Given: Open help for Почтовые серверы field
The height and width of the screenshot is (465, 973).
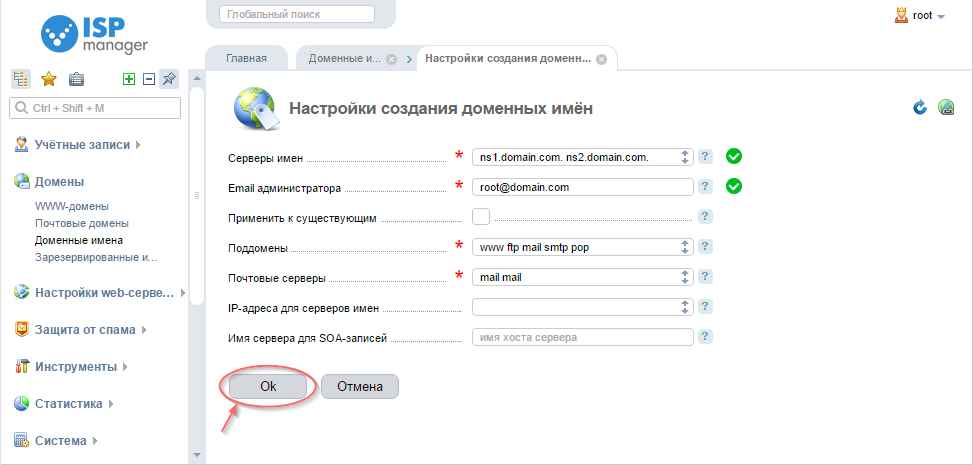Looking at the screenshot, I should [705, 277].
